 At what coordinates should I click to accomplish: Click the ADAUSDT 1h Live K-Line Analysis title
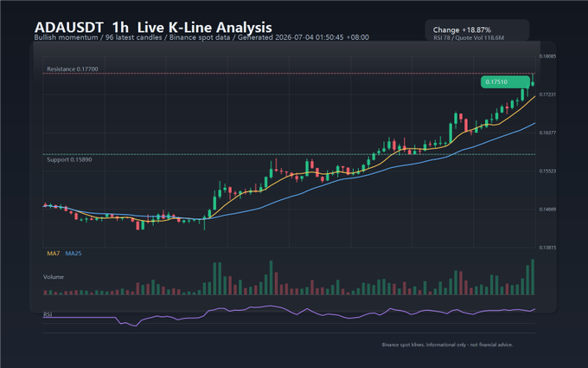(x=153, y=27)
